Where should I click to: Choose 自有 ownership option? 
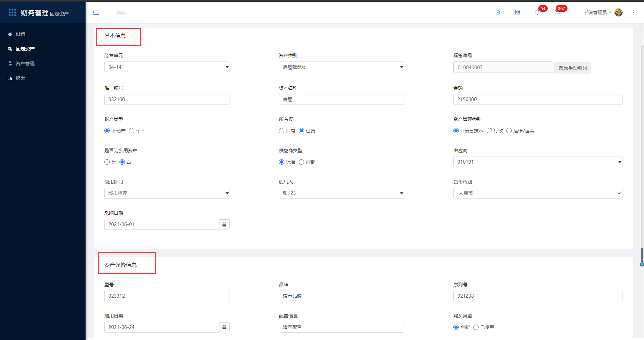coord(282,131)
